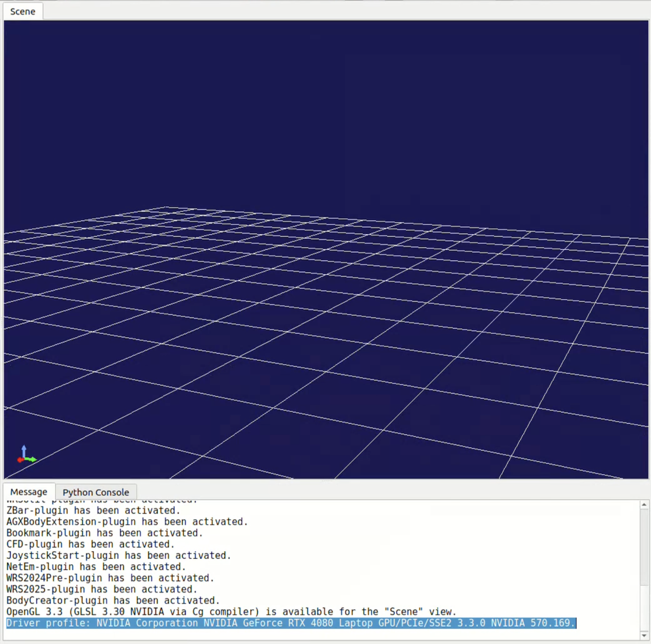Click the BodyCreator-plugin activated message
Viewport: 651px width, 644px height.
tap(113, 600)
